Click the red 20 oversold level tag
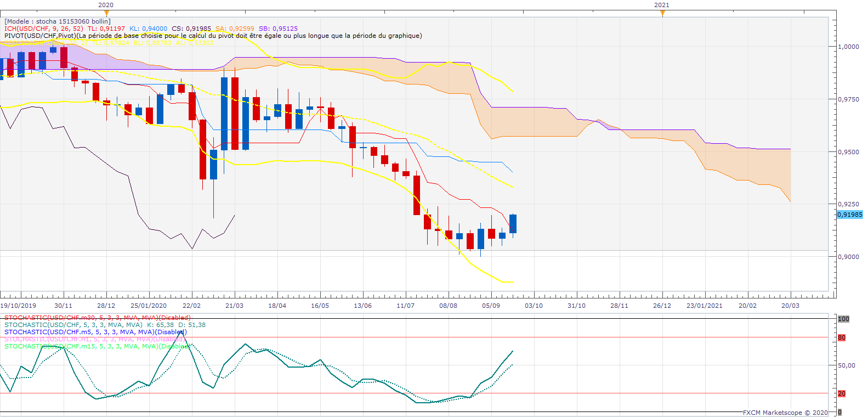The height and width of the screenshot is (417, 868). click(842, 393)
